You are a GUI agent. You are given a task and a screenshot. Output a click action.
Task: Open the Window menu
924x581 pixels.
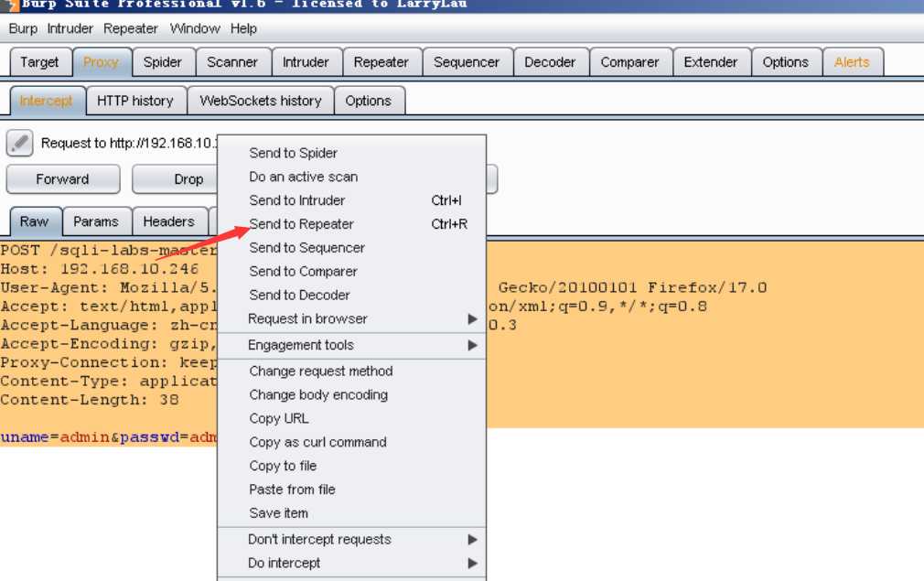click(195, 28)
